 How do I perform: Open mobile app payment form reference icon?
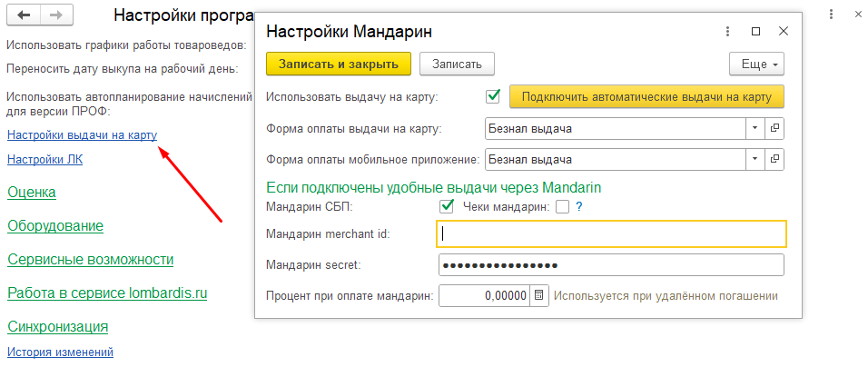(775, 160)
